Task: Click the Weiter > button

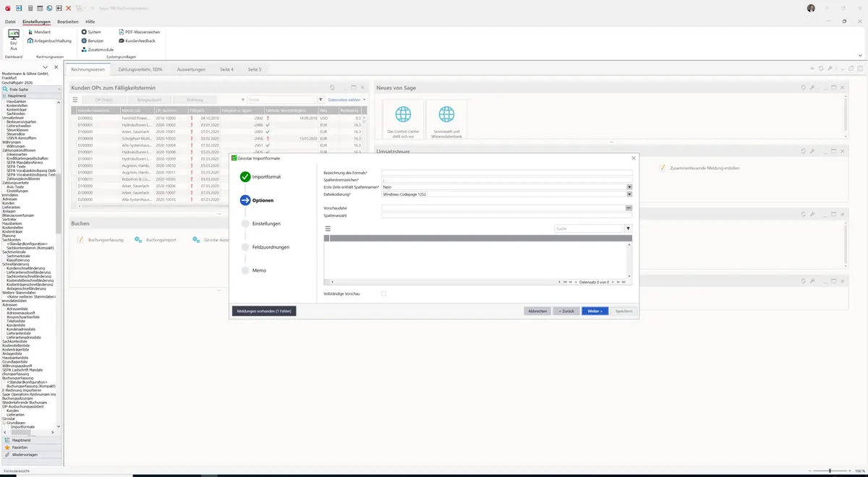Action: tap(595, 311)
